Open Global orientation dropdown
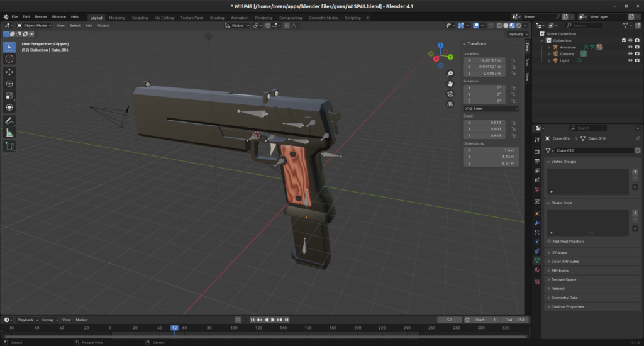Viewport: 644px width, 346px height. click(237, 25)
